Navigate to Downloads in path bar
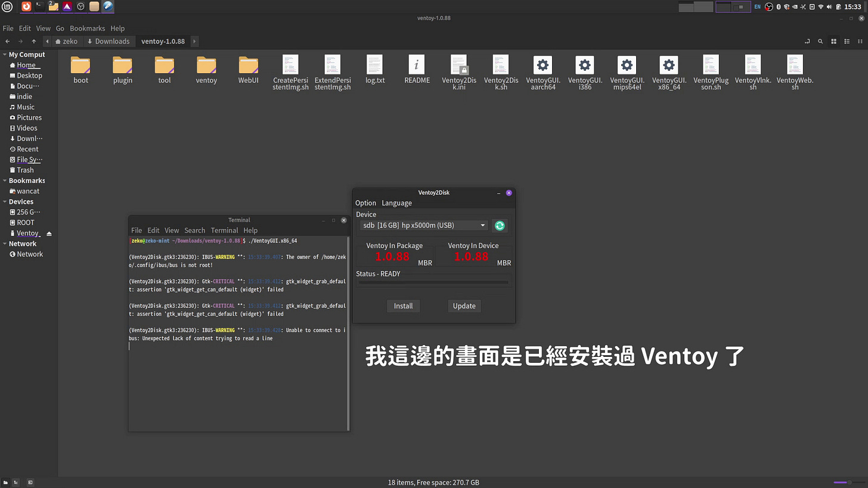This screenshot has height=488, width=868. click(x=108, y=41)
